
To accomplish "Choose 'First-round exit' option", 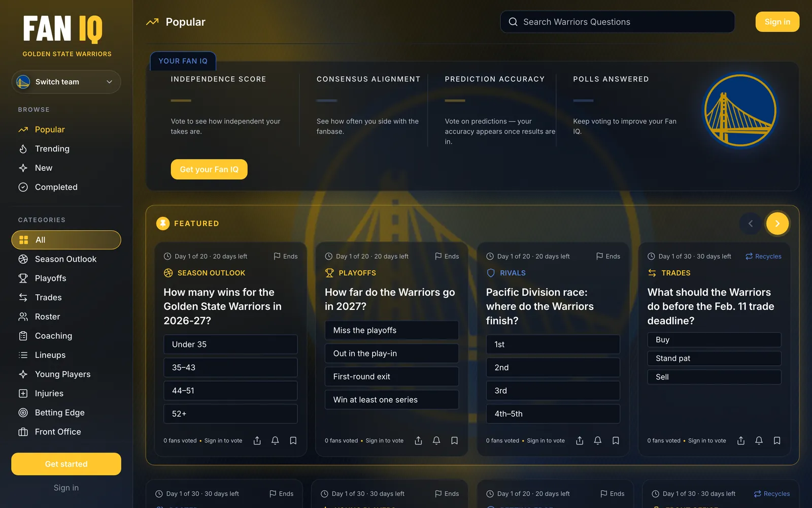I will tap(392, 376).
